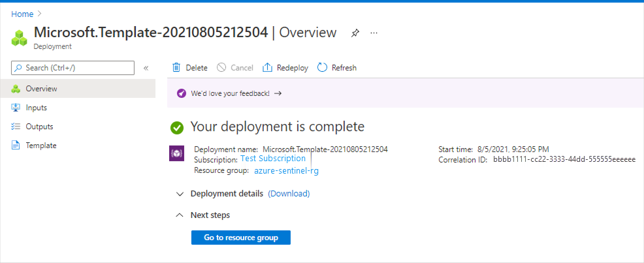Click the Outputs checklist sidebar icon
This screenshot has width=644, height=263.
click(x=16, y=127)
